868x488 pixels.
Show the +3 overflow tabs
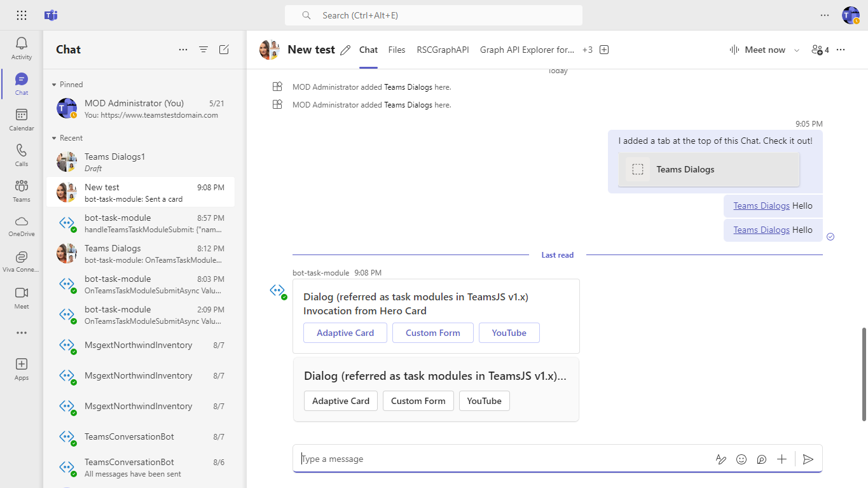(x=587, y=50)
